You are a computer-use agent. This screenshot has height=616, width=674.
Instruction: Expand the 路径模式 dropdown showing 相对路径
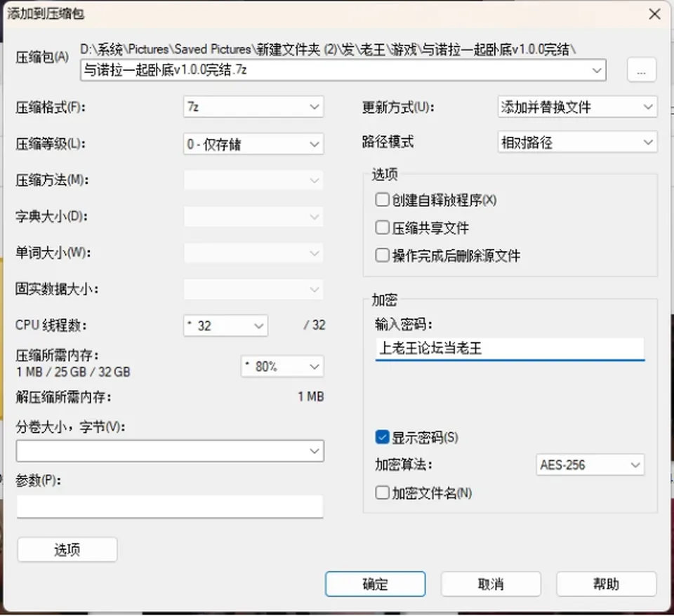(x=578, y=142)
